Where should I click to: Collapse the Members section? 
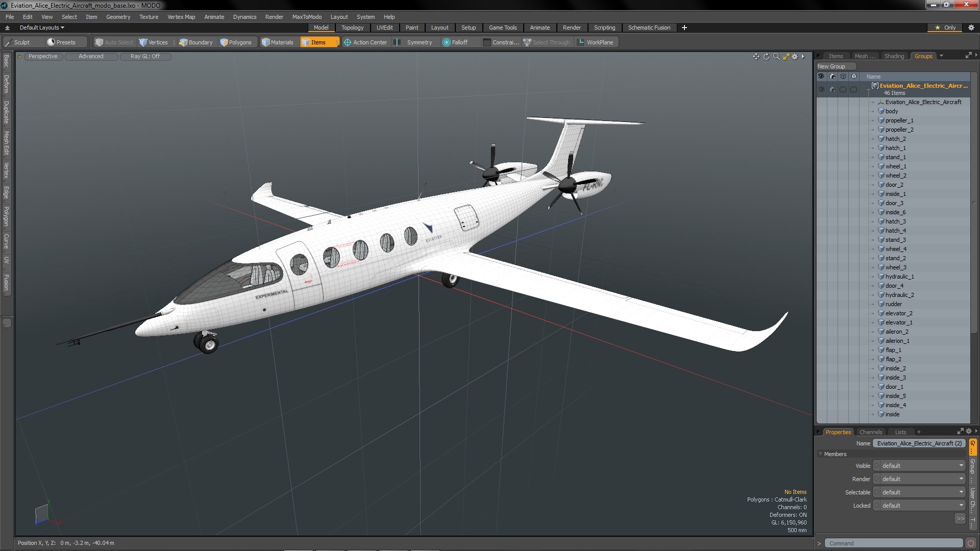click(821, 454)
